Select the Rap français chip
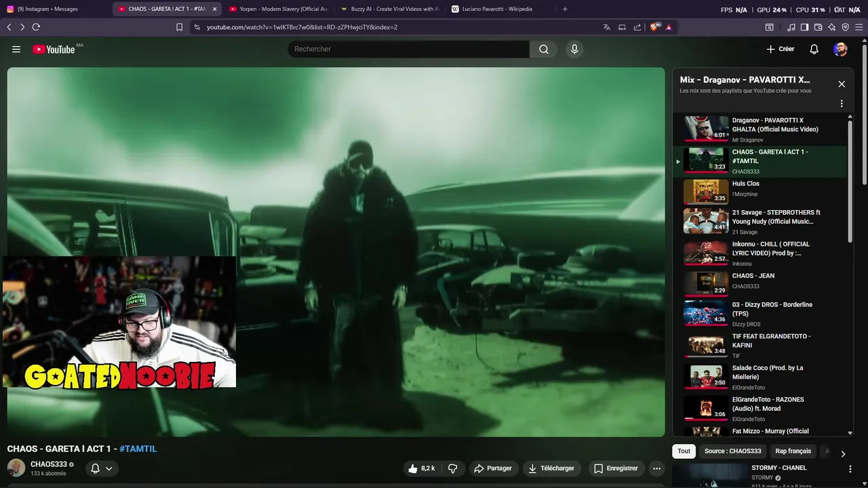Viewport: 868px width, 488px height. tap(793, 451)
